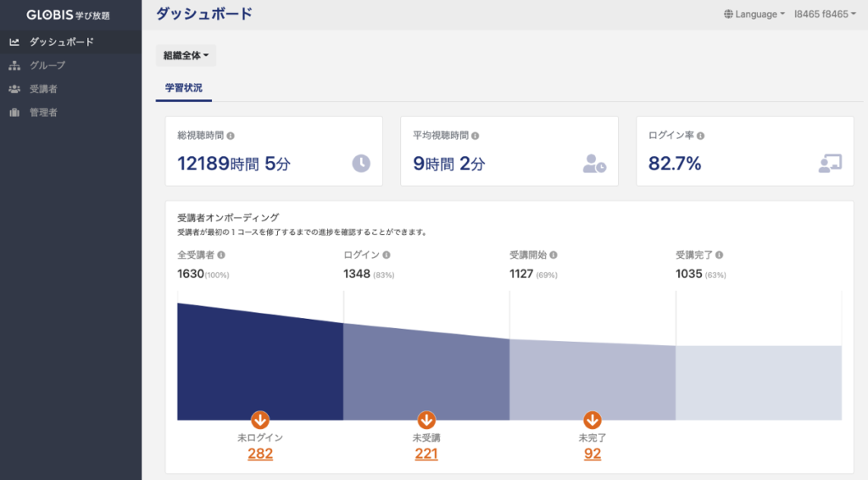Click the info icon next to ログイン率
Viewport: 868px width, 480px height.
click(701, 136)
